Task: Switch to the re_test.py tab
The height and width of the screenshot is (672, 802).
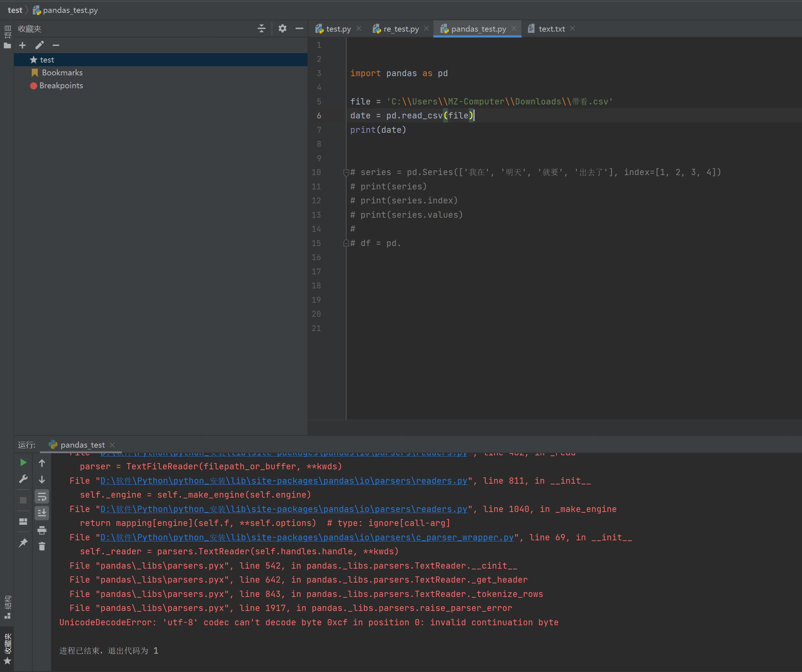Action: point(401,29)
